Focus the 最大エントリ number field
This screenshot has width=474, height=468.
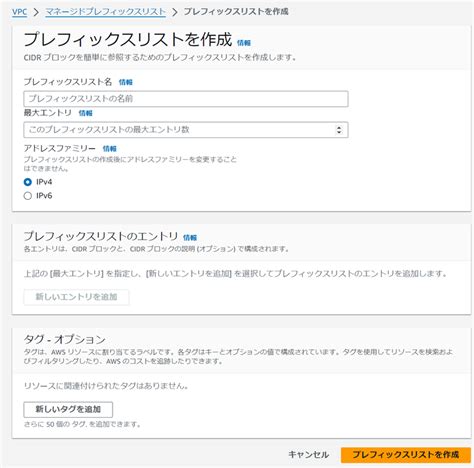186,130
